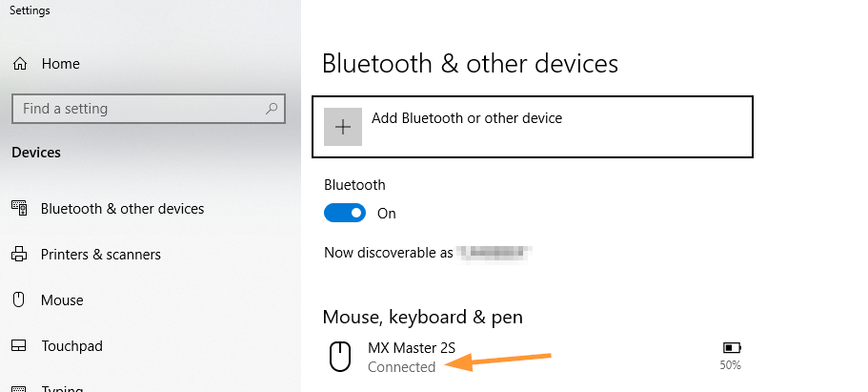Image resolution: width=868 pixels, height=392 pixels.
Task: Turn off the Bluetooth toggle
Action: [345, 214]
